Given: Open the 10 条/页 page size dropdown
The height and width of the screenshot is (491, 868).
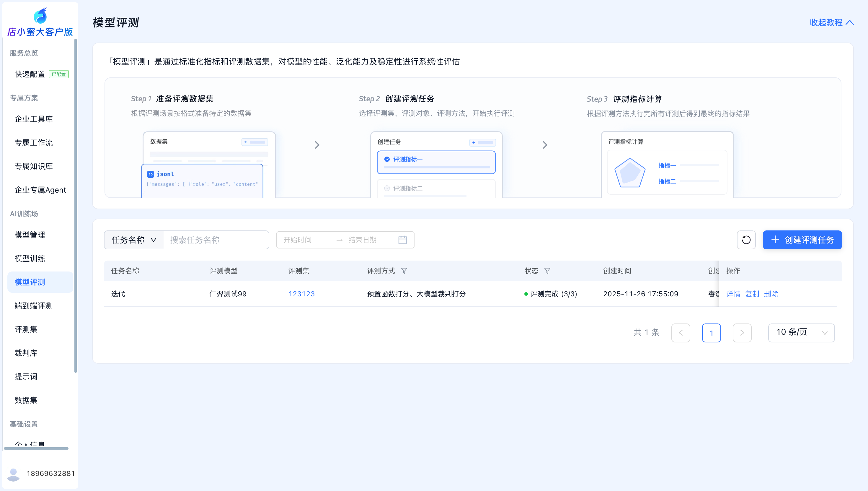Looking at the screenshot, I should tap(801, 333).
